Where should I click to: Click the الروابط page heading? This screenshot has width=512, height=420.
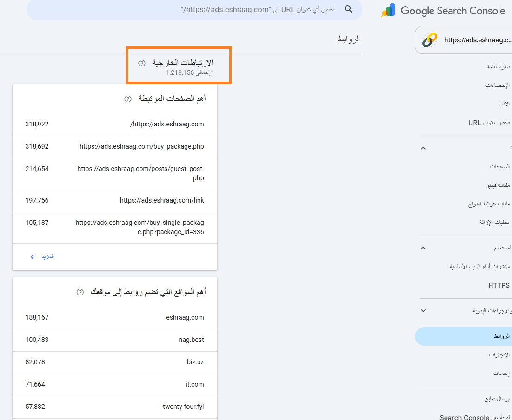coord(349,39)
